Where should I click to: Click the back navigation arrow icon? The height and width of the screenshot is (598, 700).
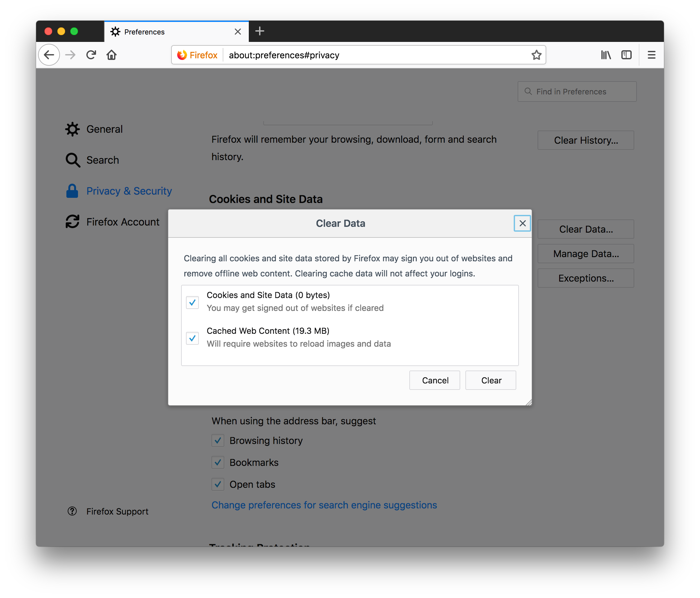[50, 55]
